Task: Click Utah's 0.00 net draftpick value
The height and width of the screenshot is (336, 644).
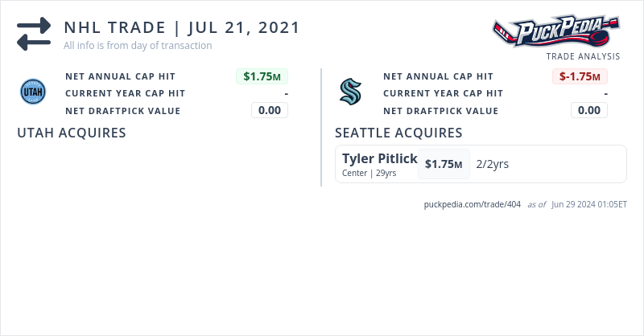Action: pyautogui.click(x=270, y=110)
